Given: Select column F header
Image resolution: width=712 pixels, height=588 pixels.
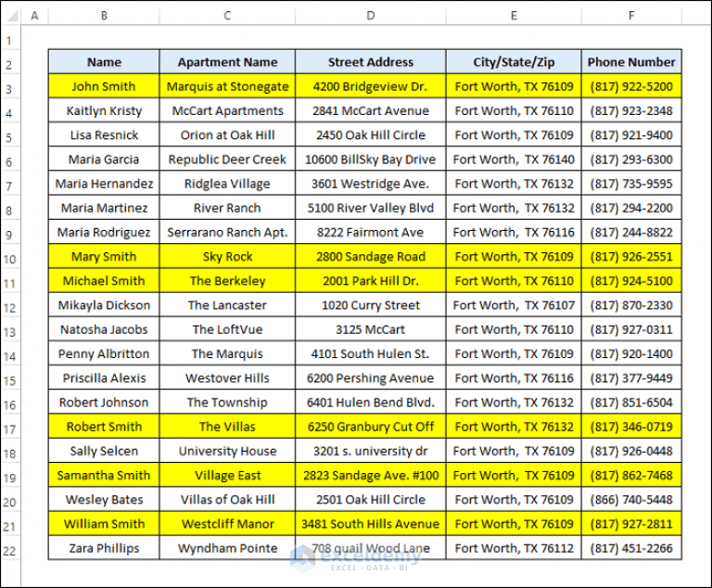Looking at the screenshot, I should tap(631, 16).
